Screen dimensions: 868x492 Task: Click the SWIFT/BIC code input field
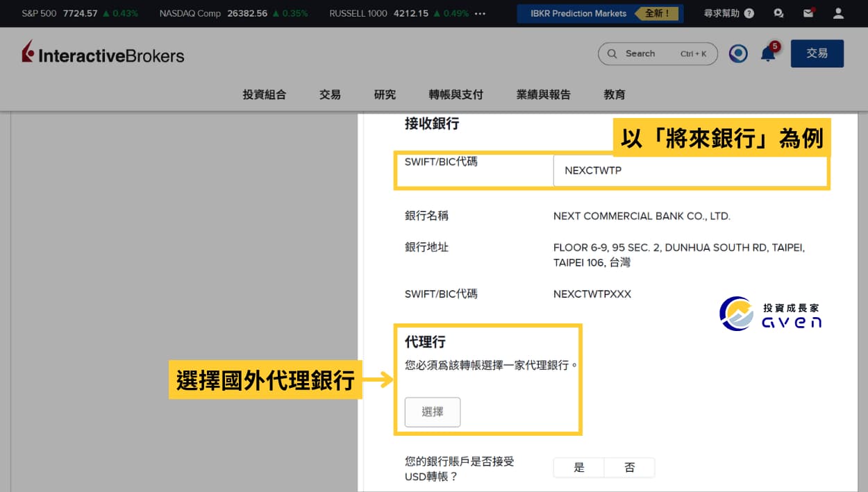[x=690, y=171]
